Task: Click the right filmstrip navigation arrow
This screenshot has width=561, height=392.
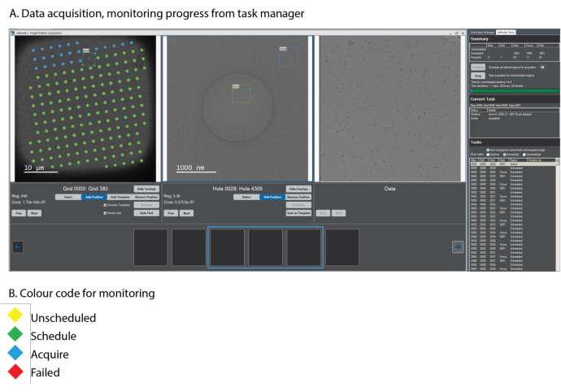Action: tap(458, 247)
